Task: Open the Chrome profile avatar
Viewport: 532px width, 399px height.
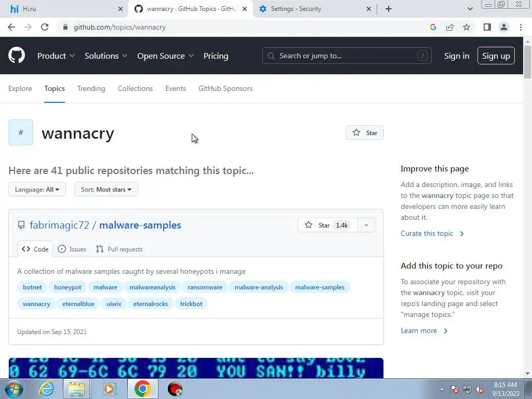Action: click(504, 27)
